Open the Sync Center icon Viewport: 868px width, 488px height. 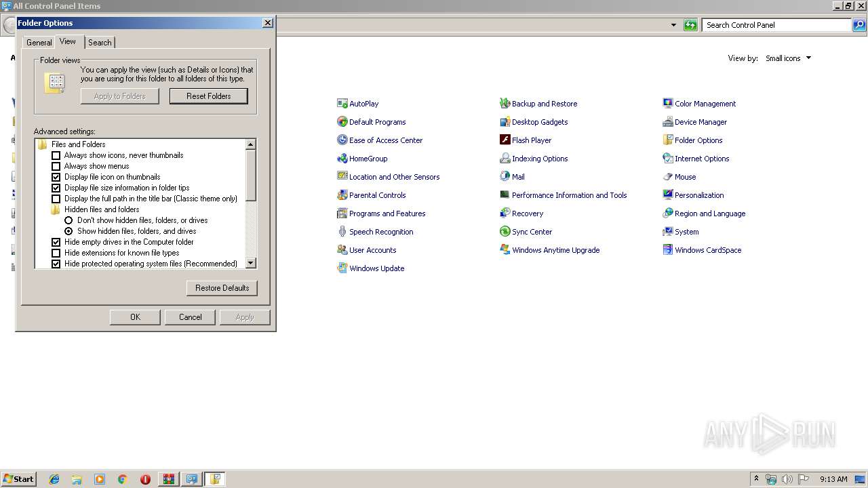[526, 232]
